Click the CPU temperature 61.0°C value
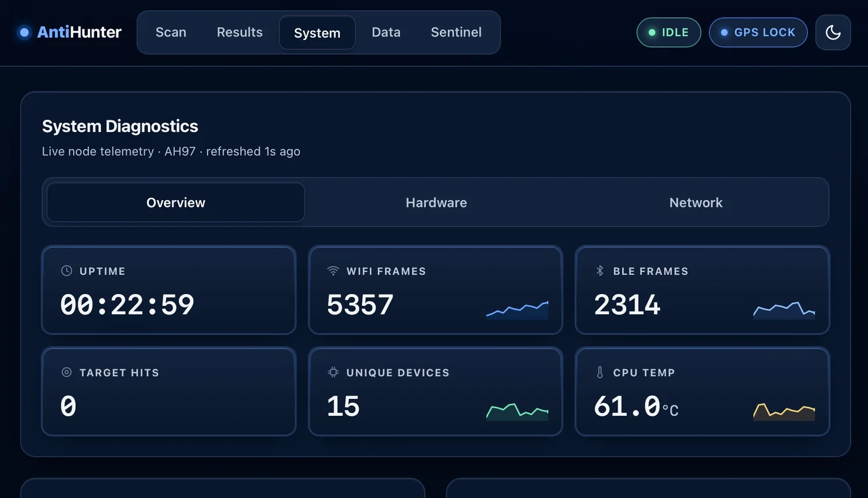Screen dimensions: 868x498 click(x=636, y=407)
